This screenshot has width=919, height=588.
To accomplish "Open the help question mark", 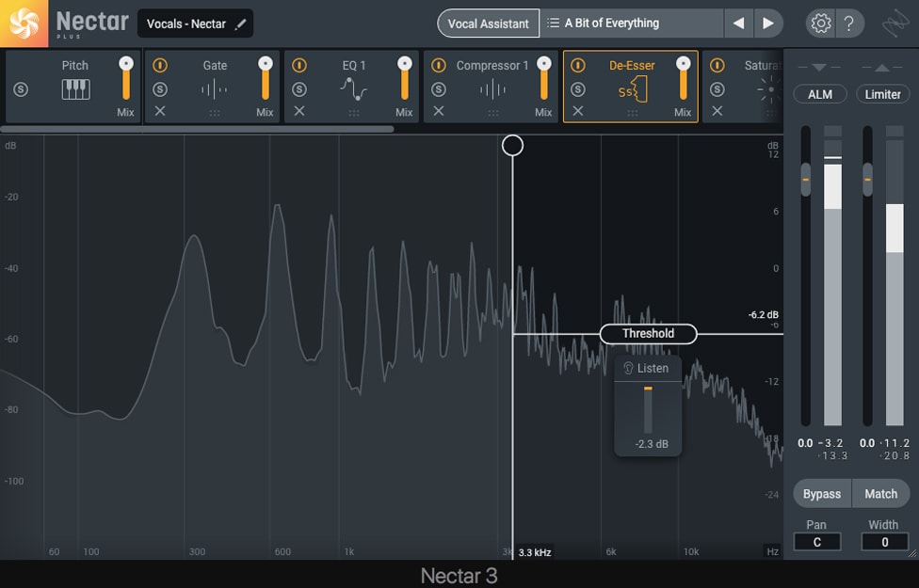I will pyautogui.click(x=848, y=24).
